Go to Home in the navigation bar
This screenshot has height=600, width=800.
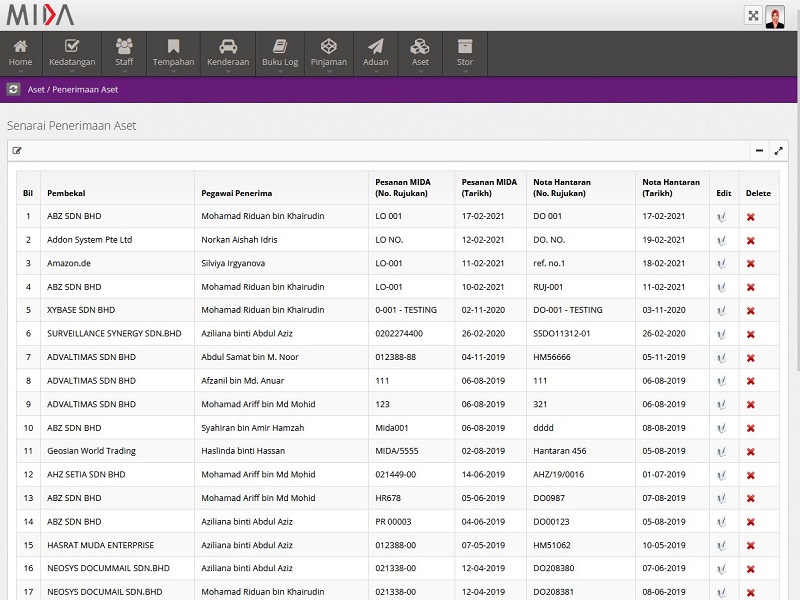[20, 53]
